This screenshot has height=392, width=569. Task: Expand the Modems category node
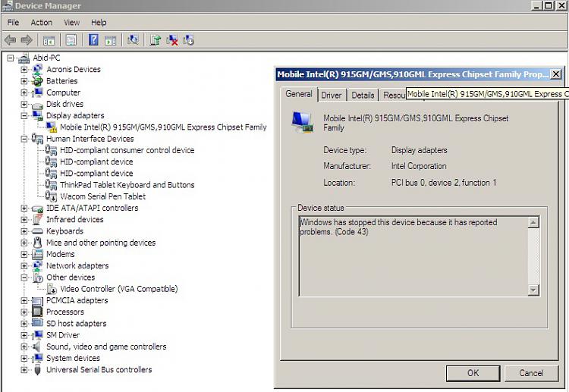pyautogui.click(x=24, y=254)
